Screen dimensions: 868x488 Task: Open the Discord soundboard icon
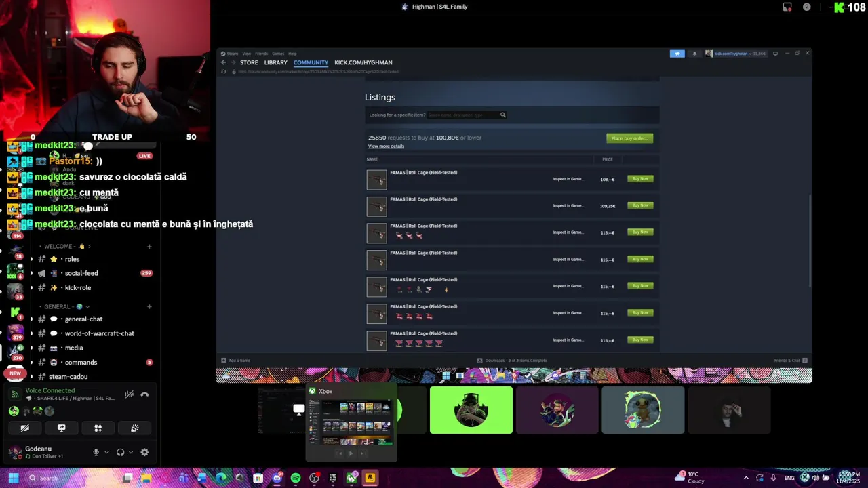(135, 428)
